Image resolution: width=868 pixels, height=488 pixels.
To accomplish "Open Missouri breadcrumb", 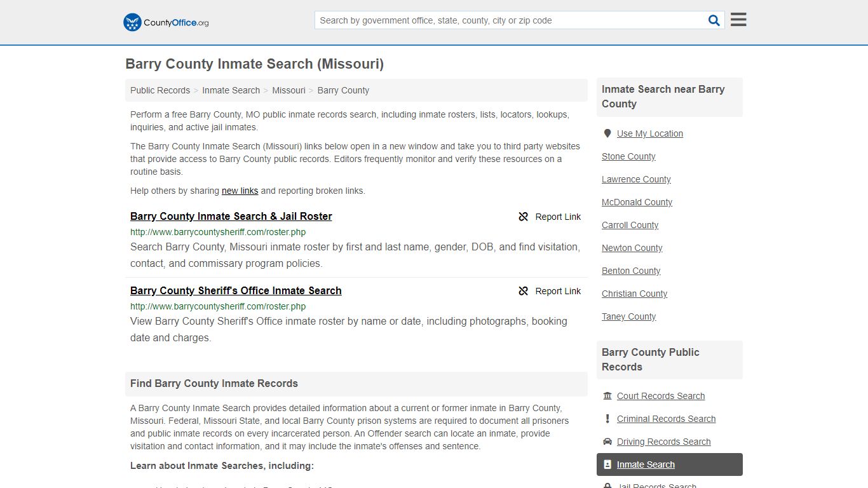I will click(288, 90).
